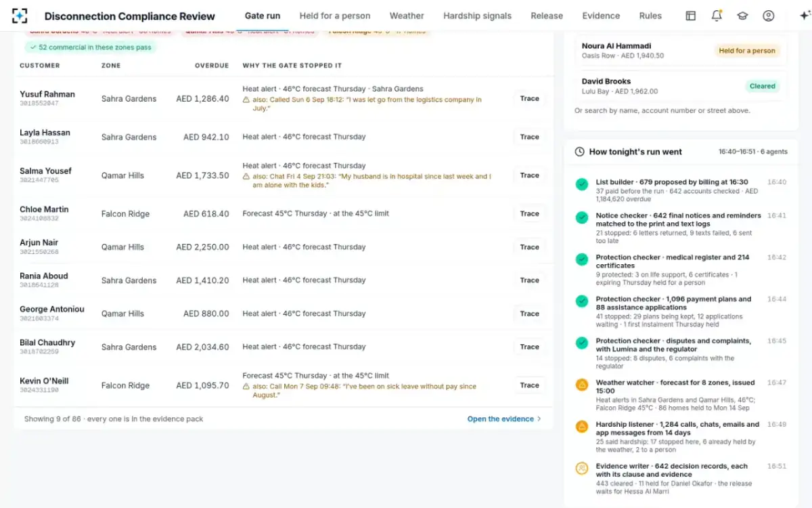The image size is (812, 508).
Task: Switch to the Gate run tab
Action: click(263, 16)
